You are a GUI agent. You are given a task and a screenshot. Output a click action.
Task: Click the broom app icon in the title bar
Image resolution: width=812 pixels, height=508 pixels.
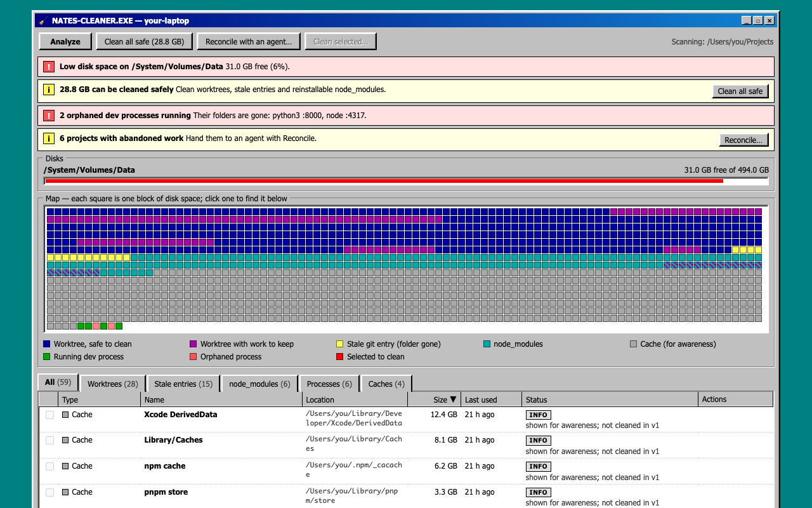(43, 20)
